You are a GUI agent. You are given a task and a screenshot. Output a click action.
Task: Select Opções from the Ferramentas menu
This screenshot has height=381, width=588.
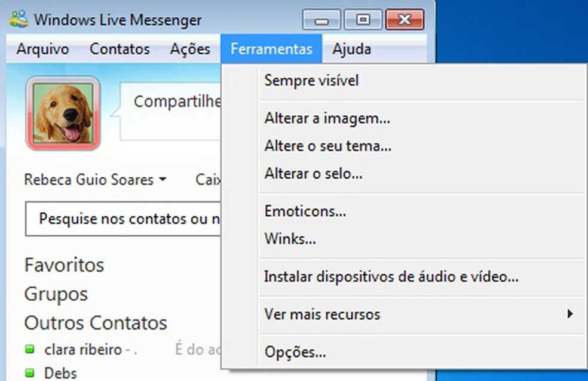296,352
